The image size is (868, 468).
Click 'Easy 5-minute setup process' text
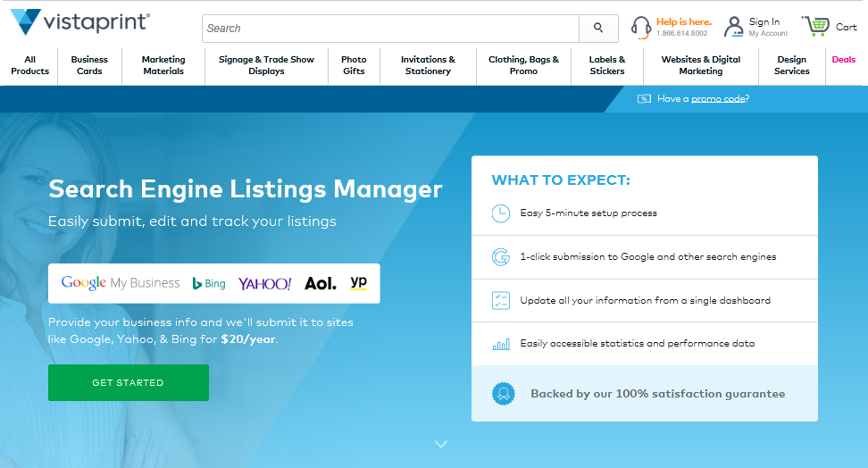(x=588, y=213)
